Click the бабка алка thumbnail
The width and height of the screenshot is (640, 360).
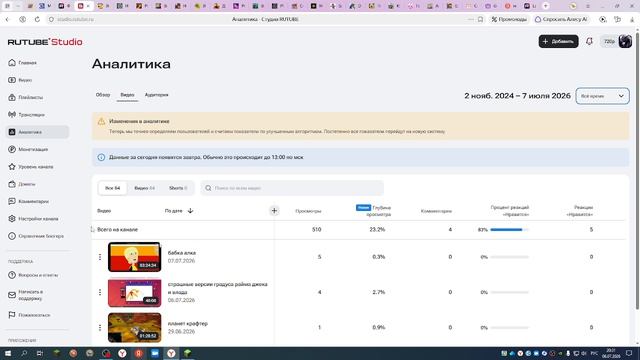134,257
